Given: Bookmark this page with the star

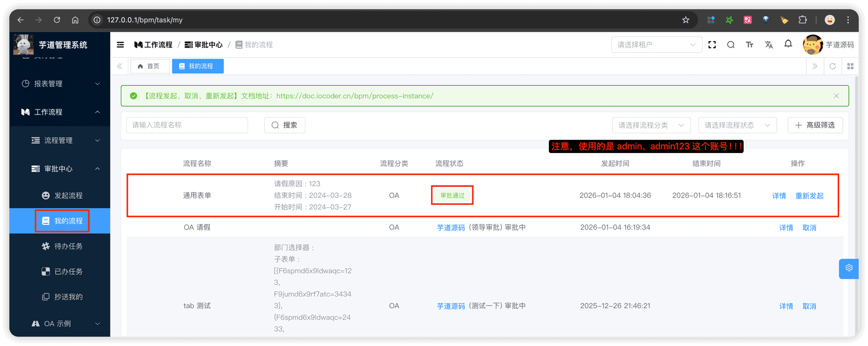Looking at the screenshot, I should (x=685, y=20).
